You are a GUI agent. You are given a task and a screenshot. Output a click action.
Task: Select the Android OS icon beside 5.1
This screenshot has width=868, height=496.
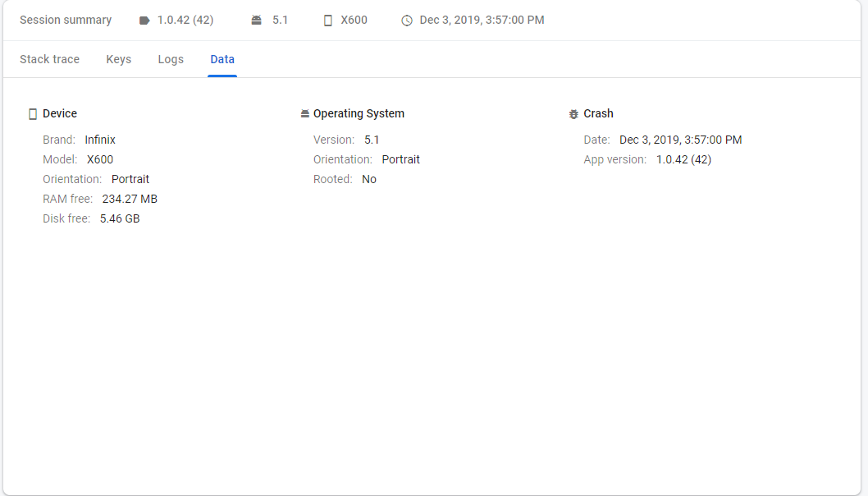pyautogui.click(x=257, y=20)
